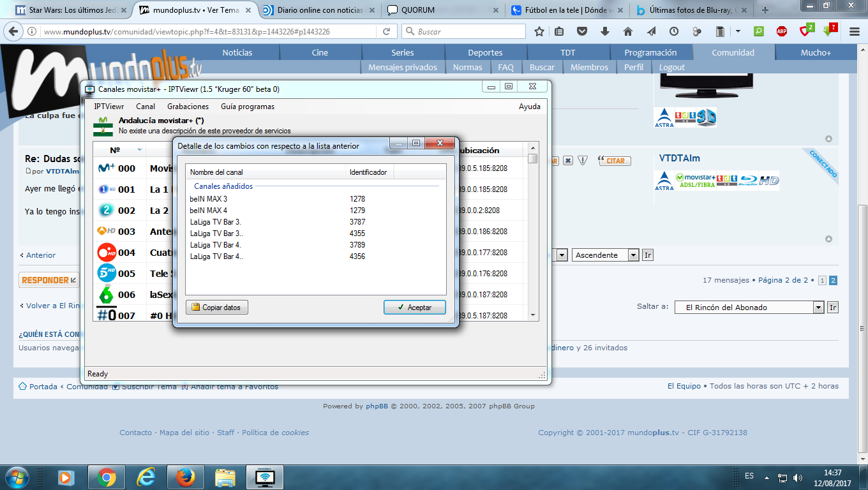Open the Firefox bookmarks list icon
Screen dimensions: 868x490
[559, 31]
